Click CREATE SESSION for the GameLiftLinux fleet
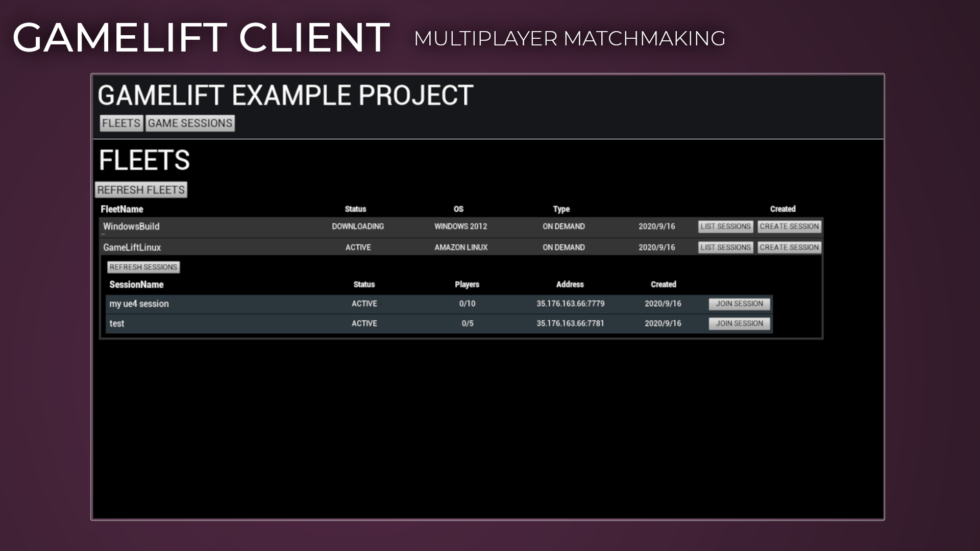Screen dimensions: 980x551 pos(790,247)
